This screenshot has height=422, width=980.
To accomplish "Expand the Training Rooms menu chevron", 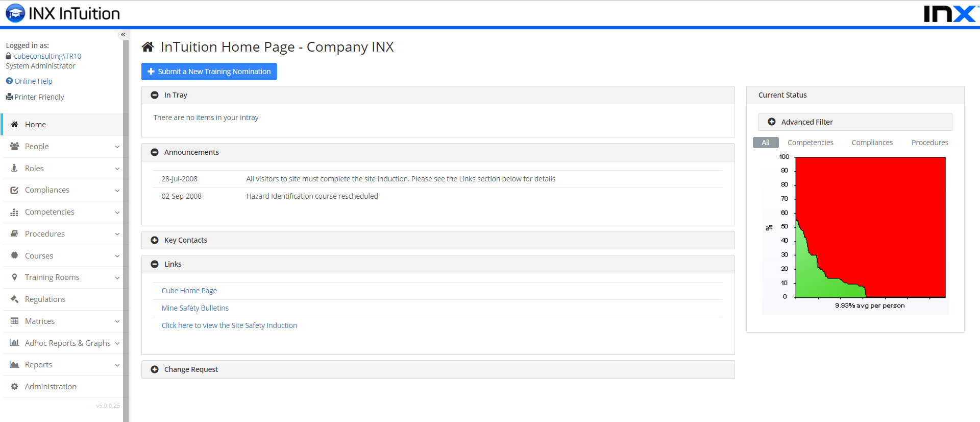I will tap(117, 278).
